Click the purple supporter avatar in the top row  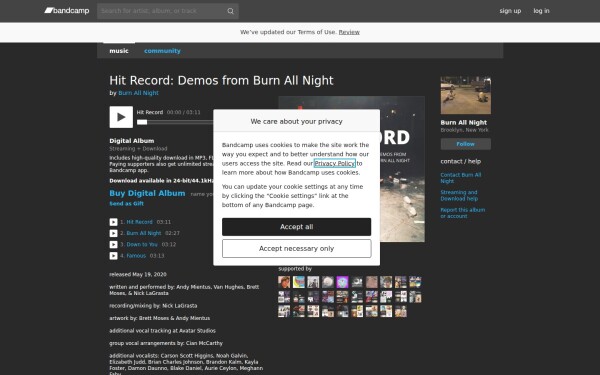tap(342, 282)
